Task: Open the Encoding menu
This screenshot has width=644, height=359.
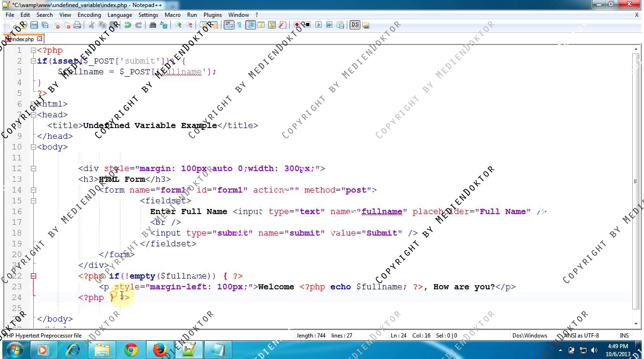Action: point(89,14)
